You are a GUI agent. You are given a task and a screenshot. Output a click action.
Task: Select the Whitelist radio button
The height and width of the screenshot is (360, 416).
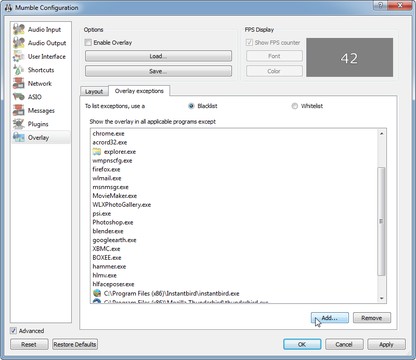[x=294, y=106]
